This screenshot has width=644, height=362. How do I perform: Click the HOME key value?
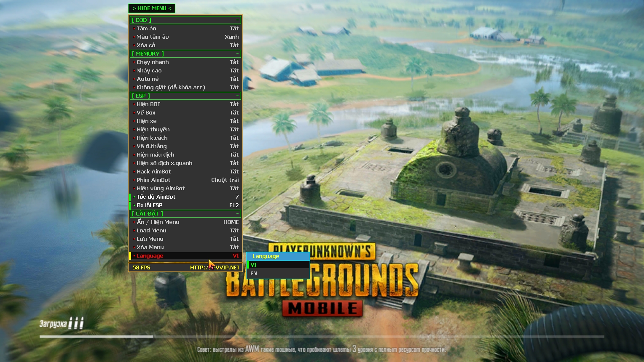(x=231, y=222)
